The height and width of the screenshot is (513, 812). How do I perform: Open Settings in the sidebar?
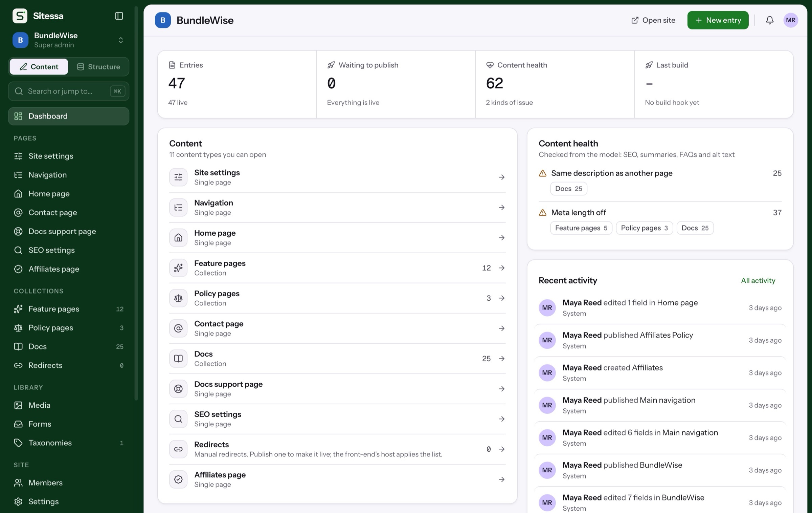point(69,501)
